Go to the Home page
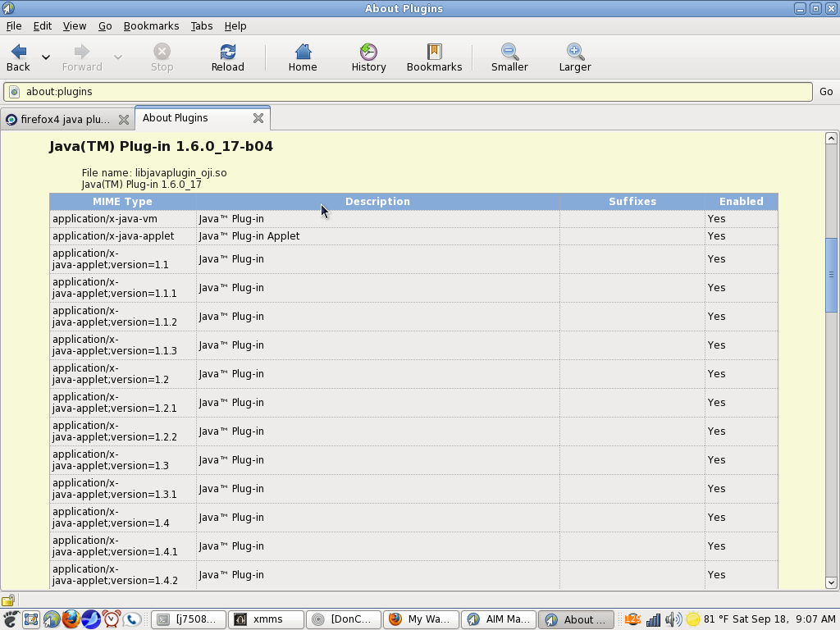Viewport: 840px width, 630px height. click(303, 52)
